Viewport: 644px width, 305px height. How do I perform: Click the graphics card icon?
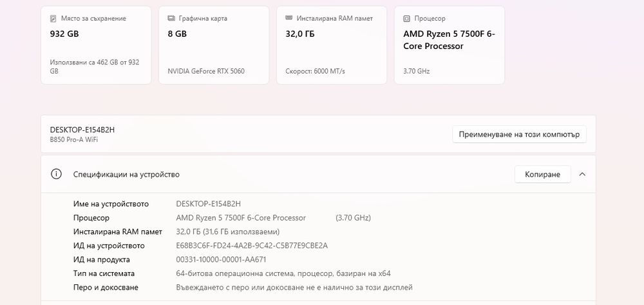[x=171, y=19]
